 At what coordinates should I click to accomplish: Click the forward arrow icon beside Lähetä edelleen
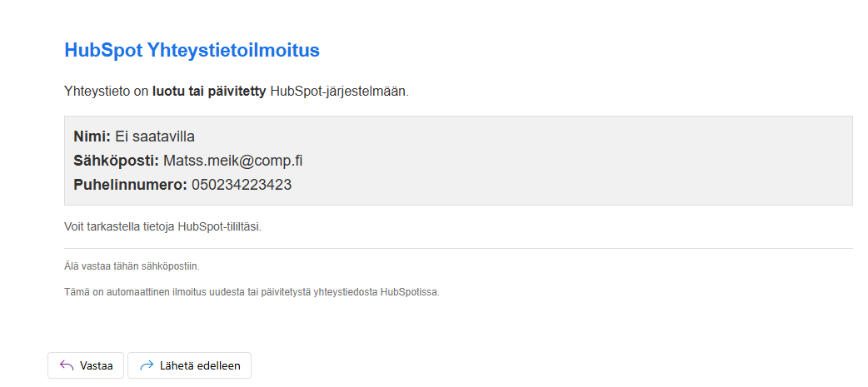point(147,365)
